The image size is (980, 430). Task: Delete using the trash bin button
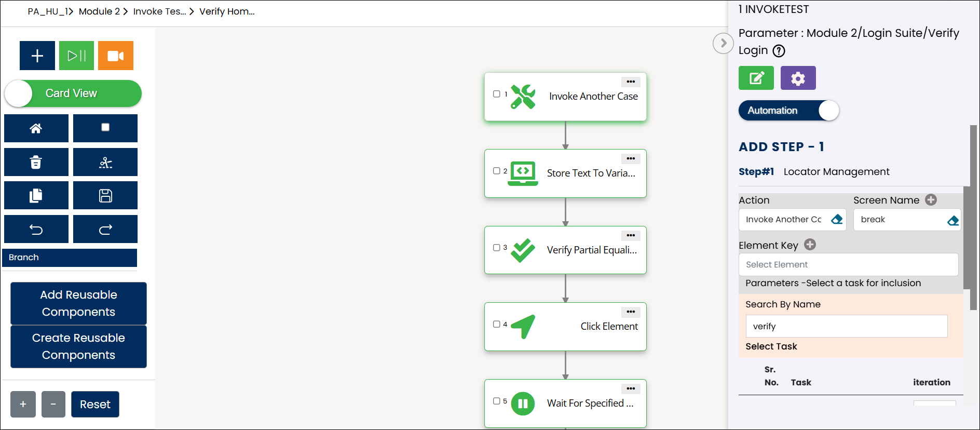36,162
